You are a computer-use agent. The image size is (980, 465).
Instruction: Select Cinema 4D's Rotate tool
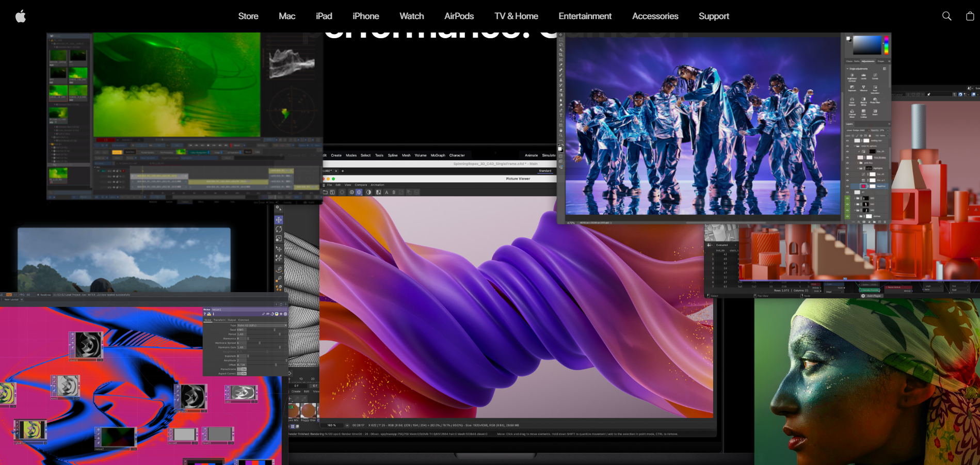click(x=279, y=229)
